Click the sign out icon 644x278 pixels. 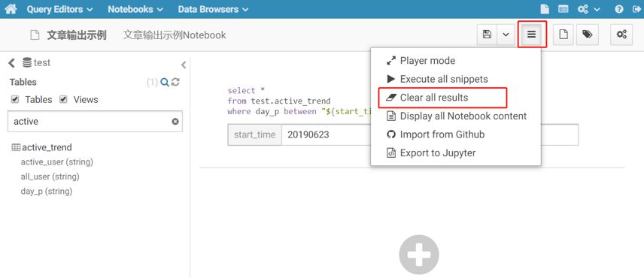(x=636, y=10)
